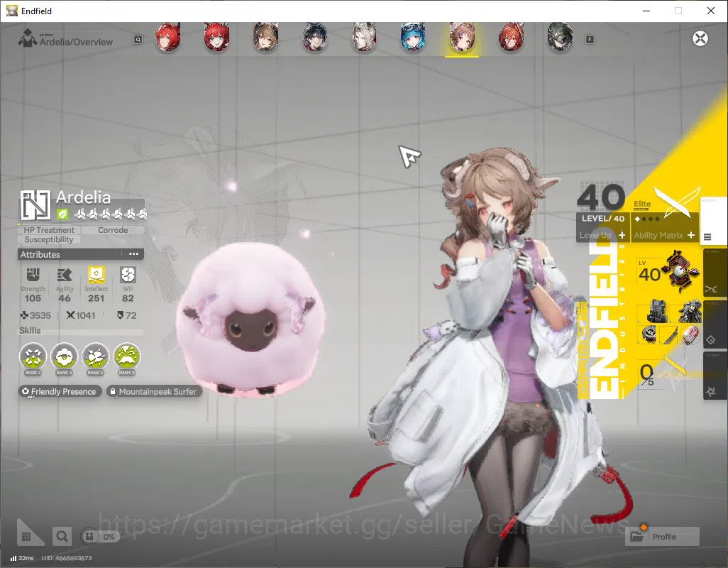The height and width of the screenshot is (568, 728).
Task: Click the 22ms network latency indicator
Action: (x=22, y=558)
